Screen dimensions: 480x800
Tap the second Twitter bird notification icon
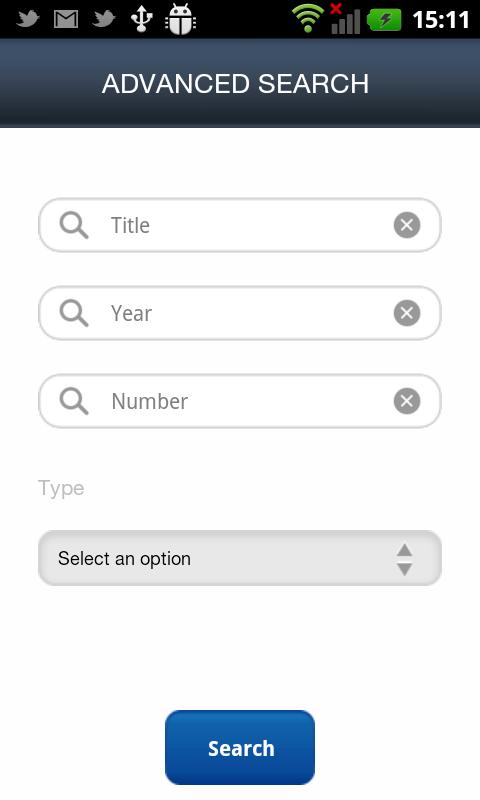104,19
